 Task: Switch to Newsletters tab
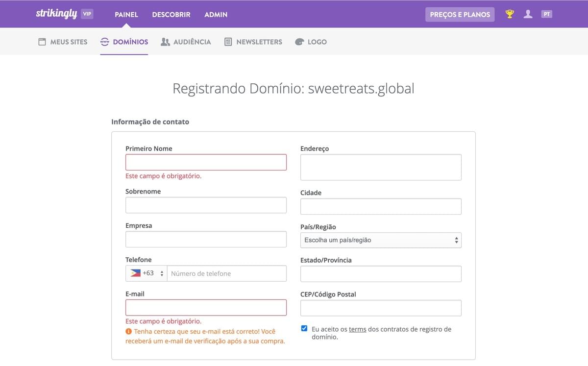point(253,42)
